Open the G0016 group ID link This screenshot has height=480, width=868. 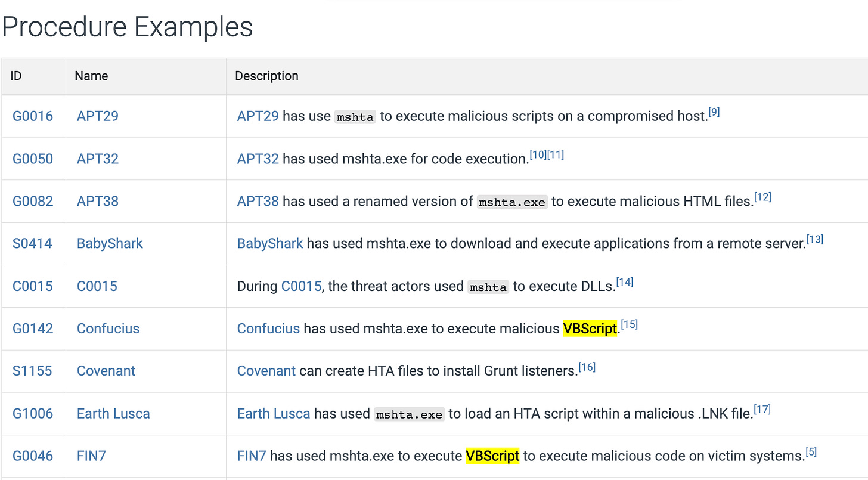pos(33,116)
